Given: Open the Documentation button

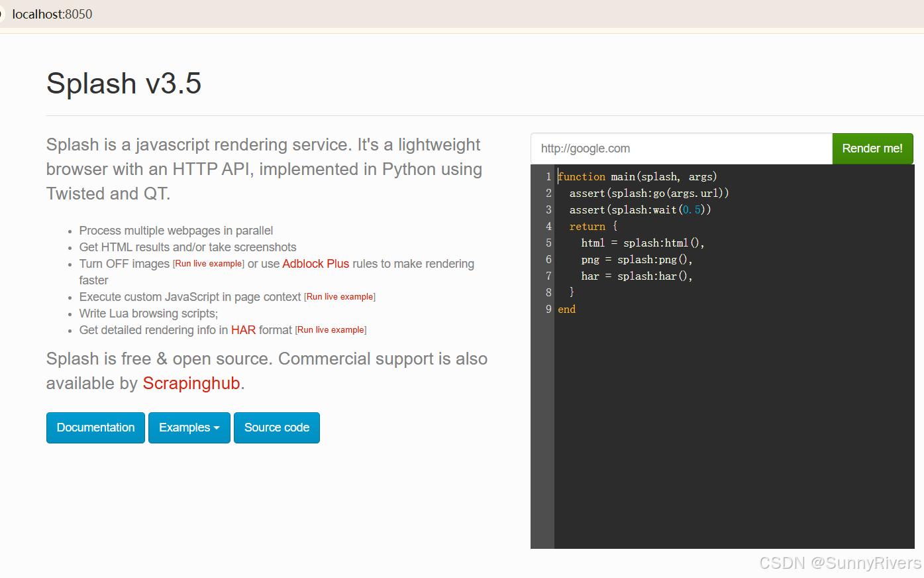Looking at the screenshot, I should point(95,428).
